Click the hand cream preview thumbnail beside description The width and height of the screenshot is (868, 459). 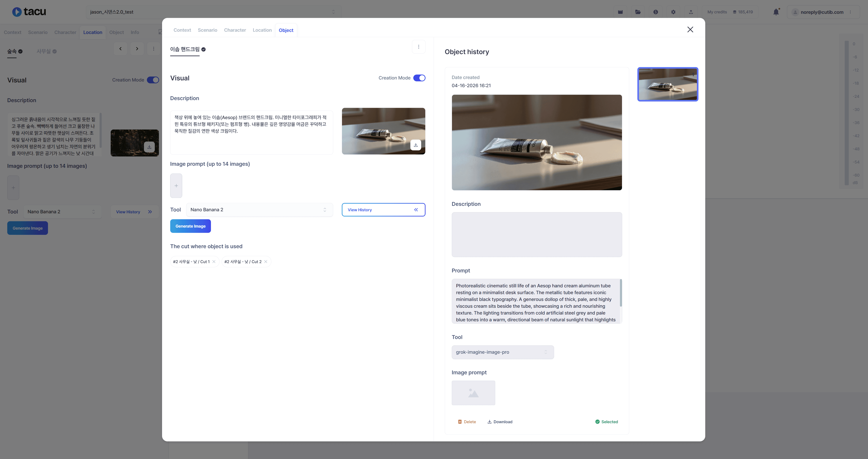coord(383,131)
